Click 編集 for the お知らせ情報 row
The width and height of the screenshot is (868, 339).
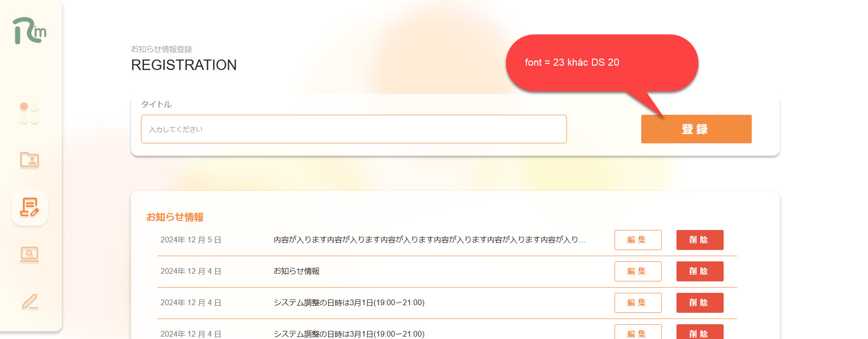tap(638, 271)
